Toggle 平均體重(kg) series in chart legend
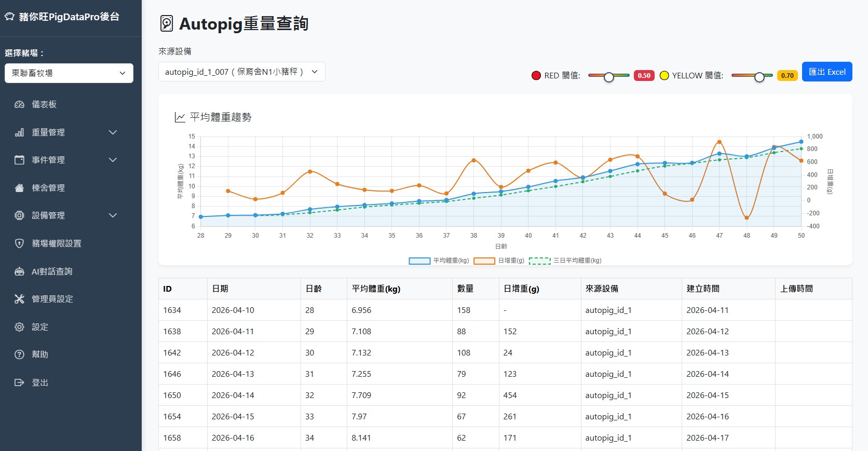This screenshot has height=451, width=868. pyautogui.click(x=439, y=261)
